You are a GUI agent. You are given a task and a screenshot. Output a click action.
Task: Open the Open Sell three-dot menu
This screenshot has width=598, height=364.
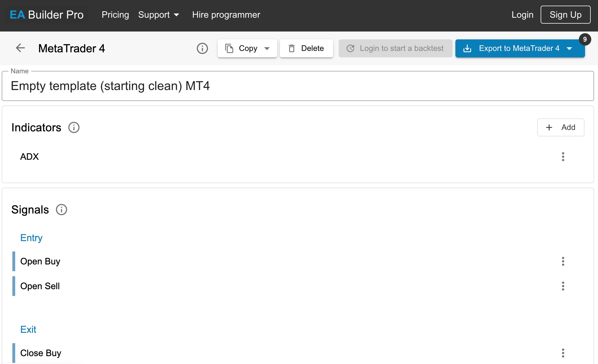click(563, 286)
